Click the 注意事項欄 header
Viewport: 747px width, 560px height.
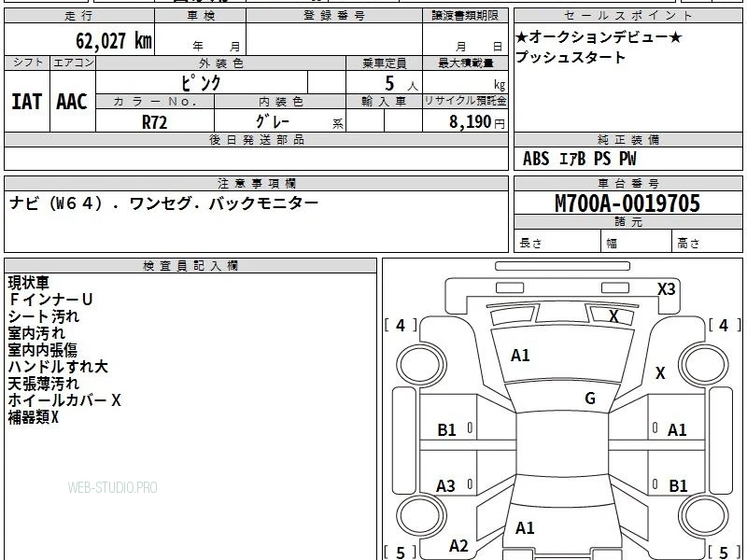pos(256,183)
